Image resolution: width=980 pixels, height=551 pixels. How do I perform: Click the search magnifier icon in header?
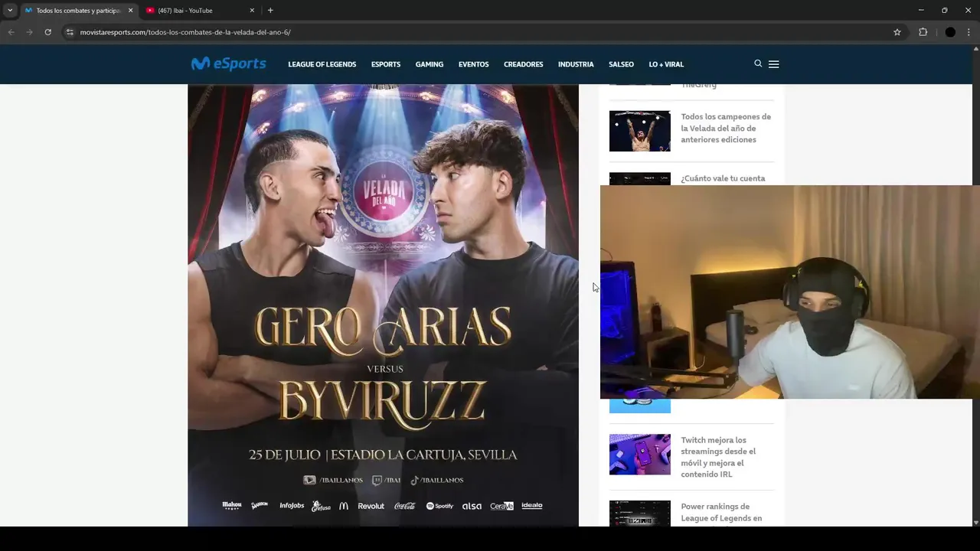[758, 64]
